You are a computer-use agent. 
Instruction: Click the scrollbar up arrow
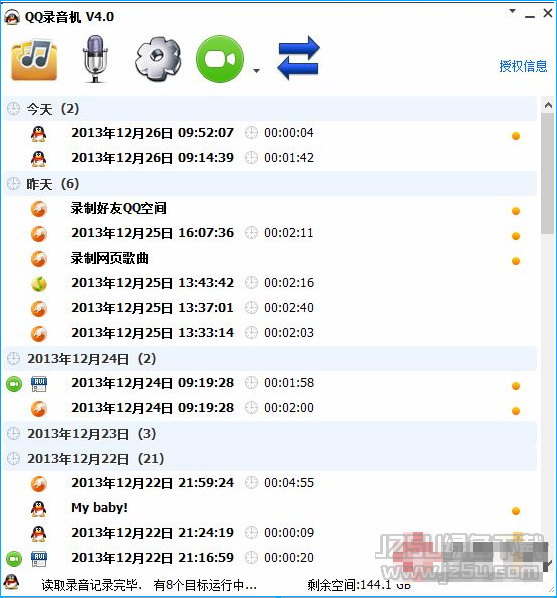click(548, 105)
